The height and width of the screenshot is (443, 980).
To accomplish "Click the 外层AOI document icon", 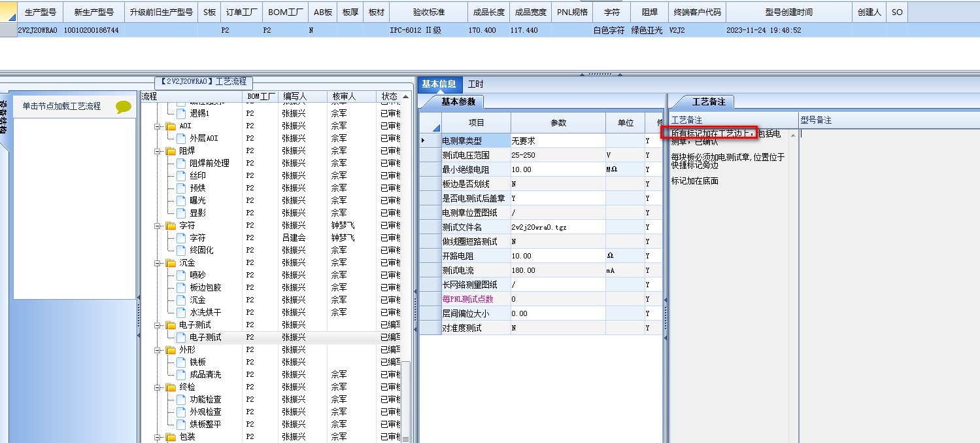I will click(x=182, y=139).
